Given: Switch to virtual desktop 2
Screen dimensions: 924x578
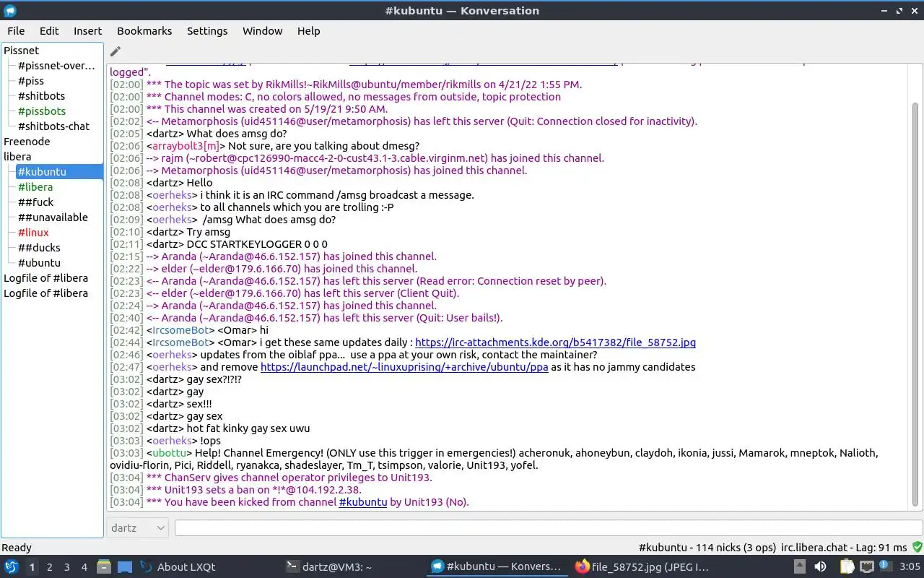Looking at the screenshot, I should click(50, 567).
